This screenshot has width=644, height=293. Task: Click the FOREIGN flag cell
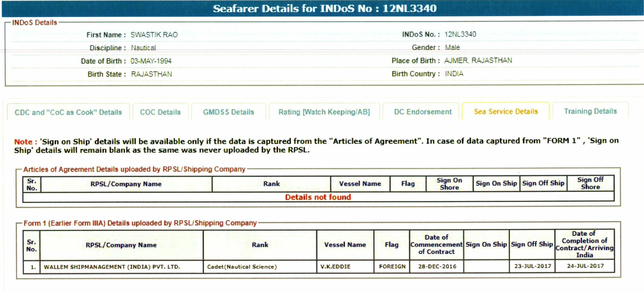pyautogui.click(x=392, y=267)
